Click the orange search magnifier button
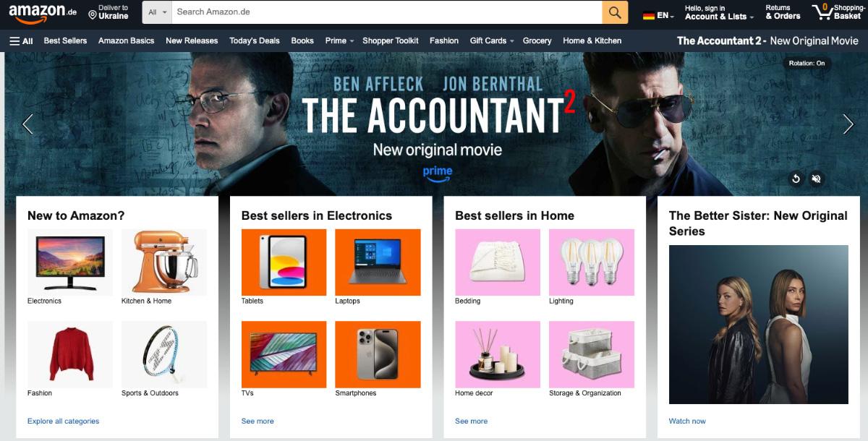Image resolution: width=868 pixels, height=441 pixels. click(615, 12)
